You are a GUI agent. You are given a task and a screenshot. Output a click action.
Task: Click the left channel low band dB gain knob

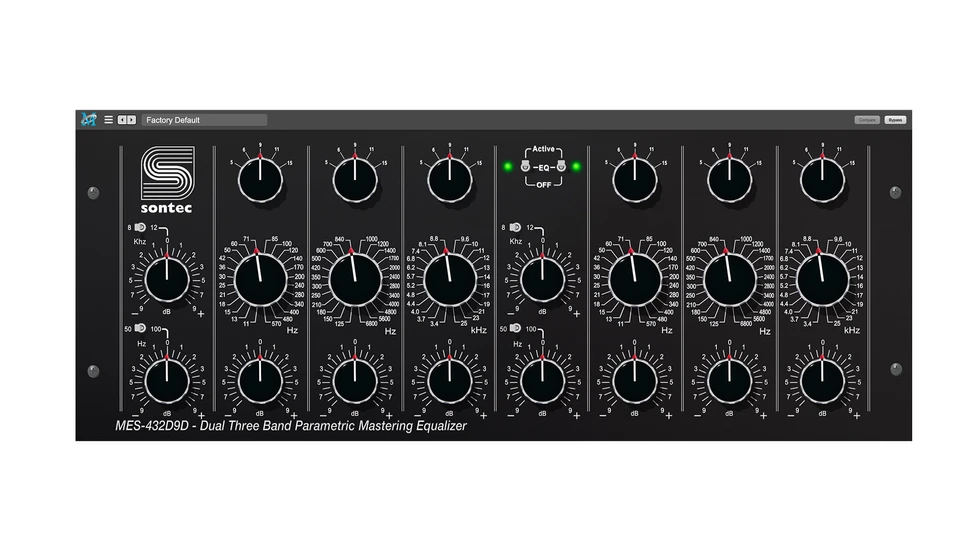[x=260, y=380]
